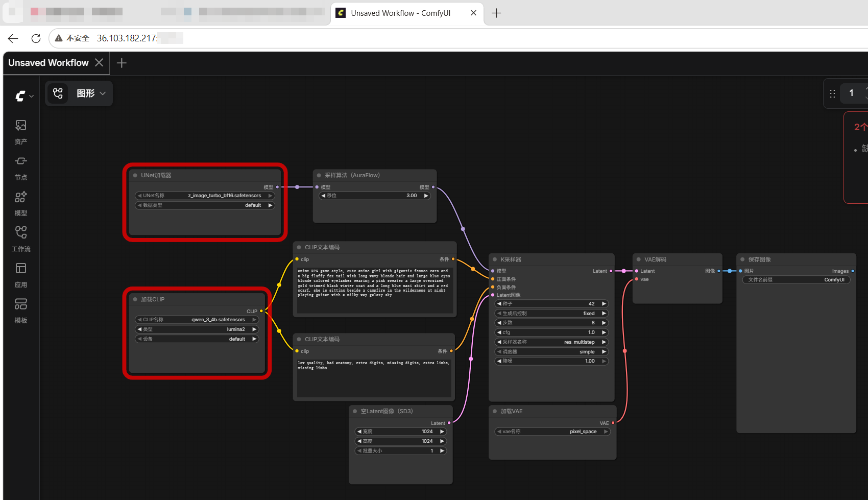The image size is (868, 500).
Task: Open the 工作流 workflows sidebar panel
Action: [21, 239]
